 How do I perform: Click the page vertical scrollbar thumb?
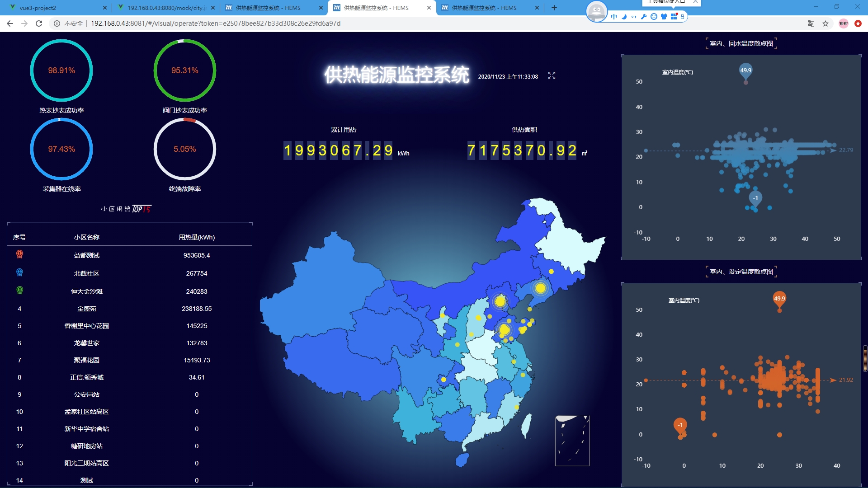[x=865, y=358]
